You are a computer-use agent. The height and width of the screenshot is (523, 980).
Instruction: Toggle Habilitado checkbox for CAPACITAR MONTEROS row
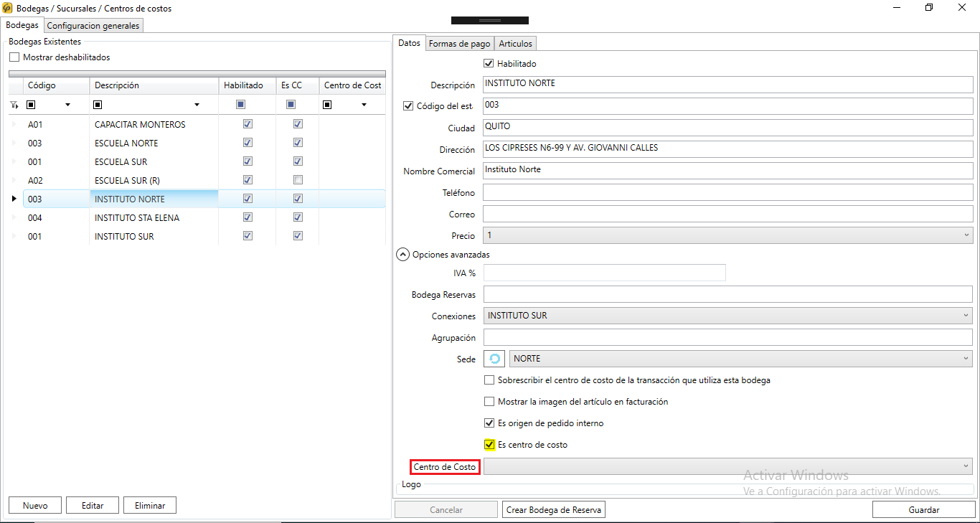click(248, 124)
